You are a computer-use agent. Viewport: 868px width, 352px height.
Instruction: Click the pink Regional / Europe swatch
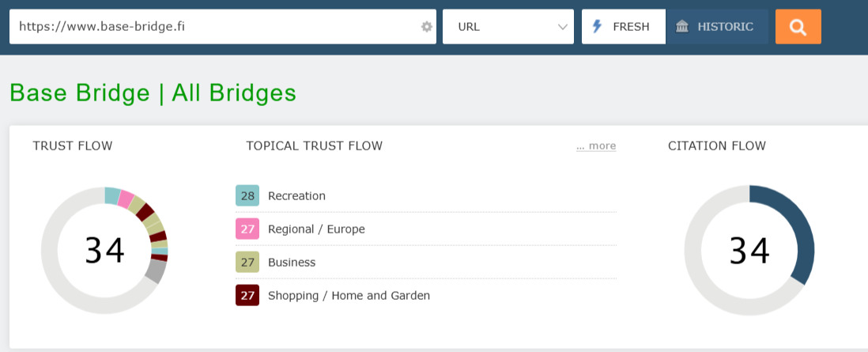tap(247, 229)
